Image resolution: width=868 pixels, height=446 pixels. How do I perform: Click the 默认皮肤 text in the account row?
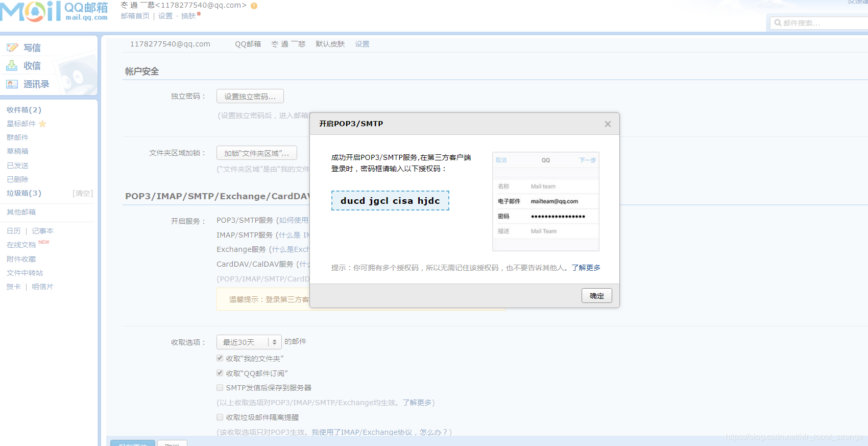coord(330,44)
